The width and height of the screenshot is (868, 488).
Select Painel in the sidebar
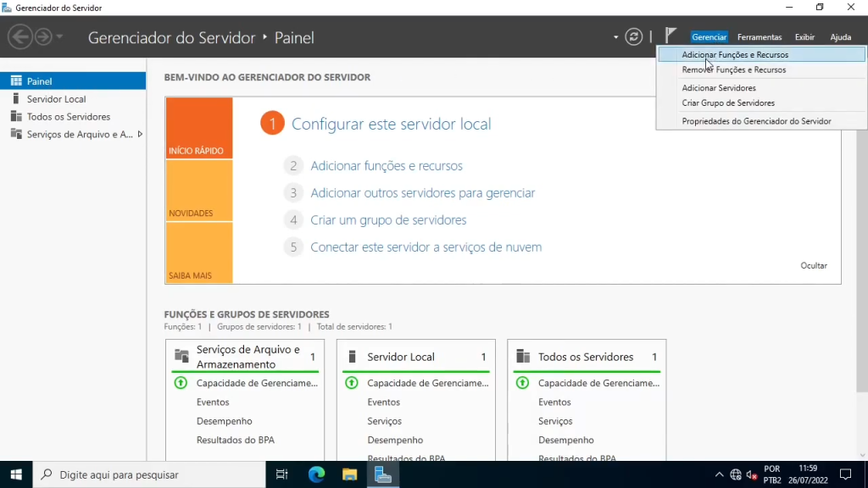[x=73, y=80]
